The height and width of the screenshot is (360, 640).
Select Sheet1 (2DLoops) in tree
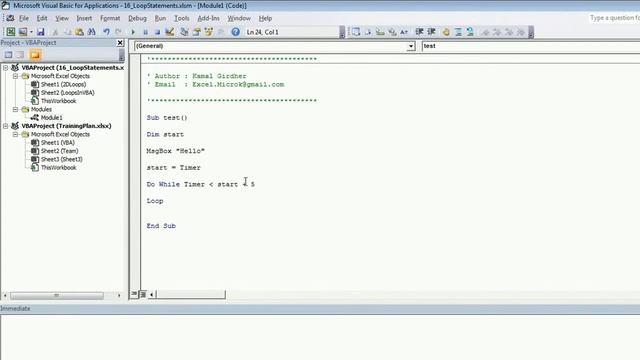pos(63,84)
